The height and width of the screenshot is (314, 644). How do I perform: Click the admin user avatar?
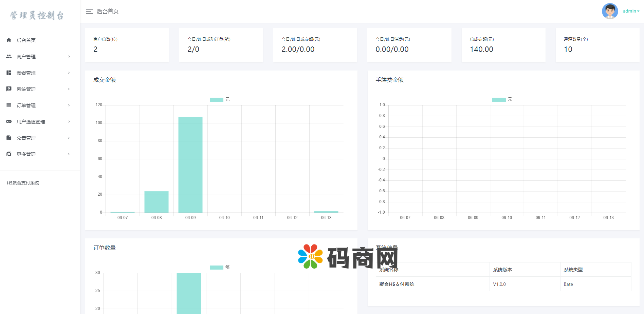[610, 11]
